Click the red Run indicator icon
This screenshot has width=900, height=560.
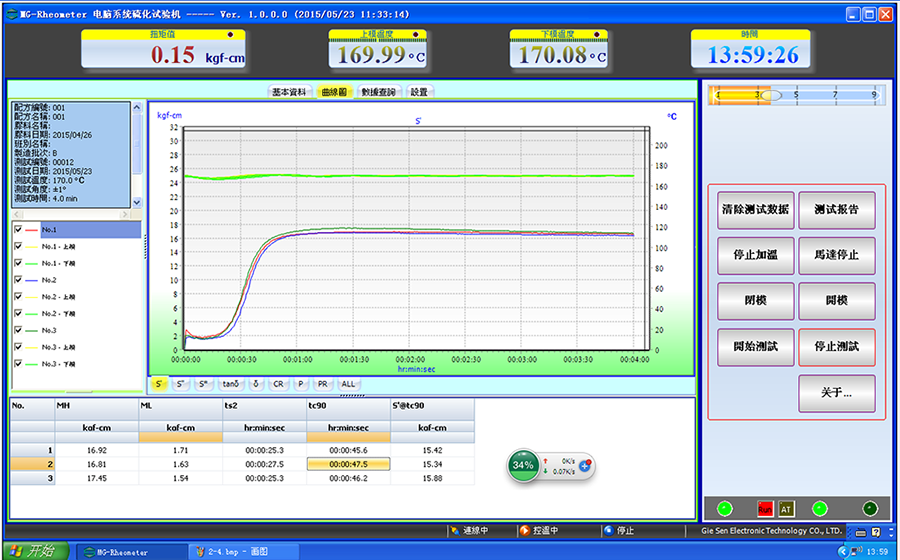click(765, 508)
